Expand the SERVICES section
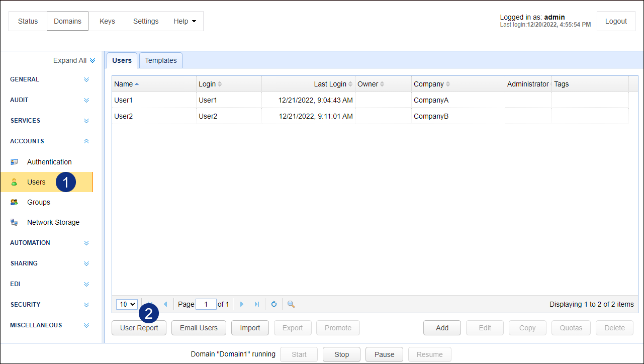The height and width of the screenshot is (364, 644). click(x=86, y=121)
